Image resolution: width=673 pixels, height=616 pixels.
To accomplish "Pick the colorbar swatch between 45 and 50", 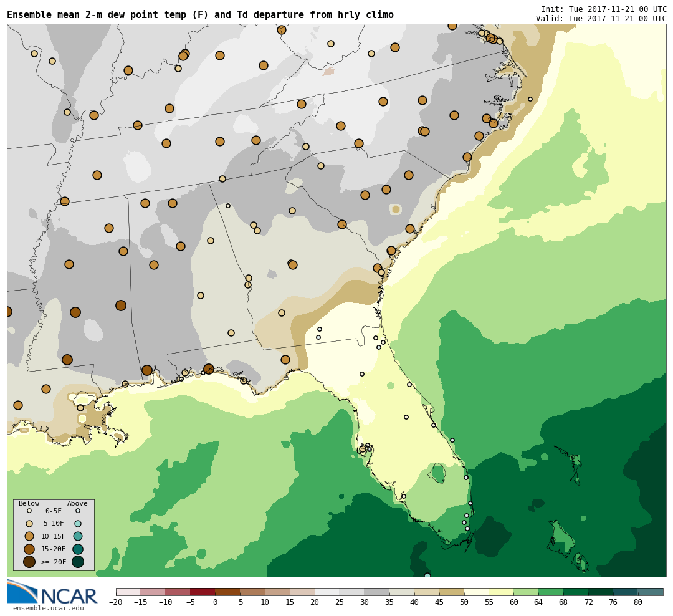I will click(452, 592).
